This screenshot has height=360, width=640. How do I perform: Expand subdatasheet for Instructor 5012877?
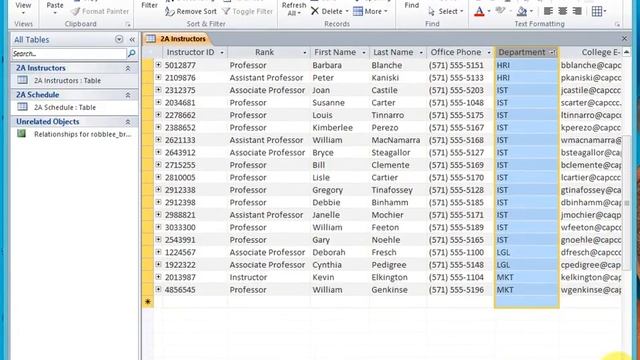[x=158, y=64]
